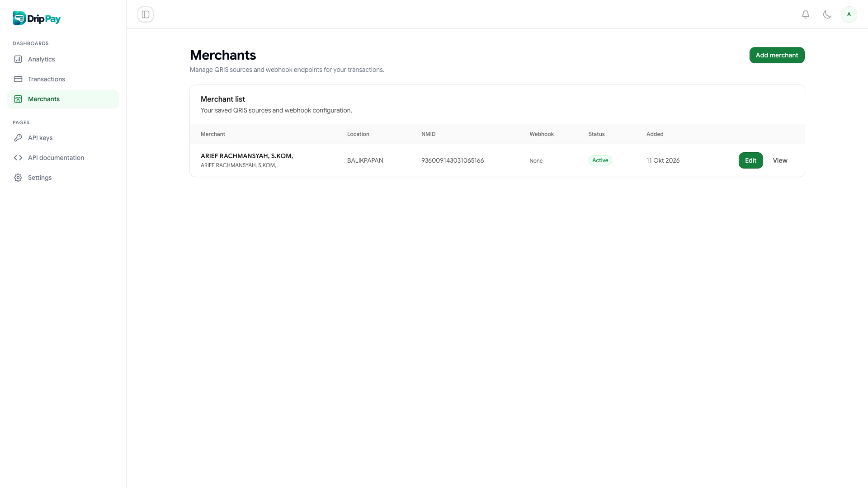Viewport: 868px width, 488px height.
Task: Click the Merchant list heading
Action: [223, 99]
